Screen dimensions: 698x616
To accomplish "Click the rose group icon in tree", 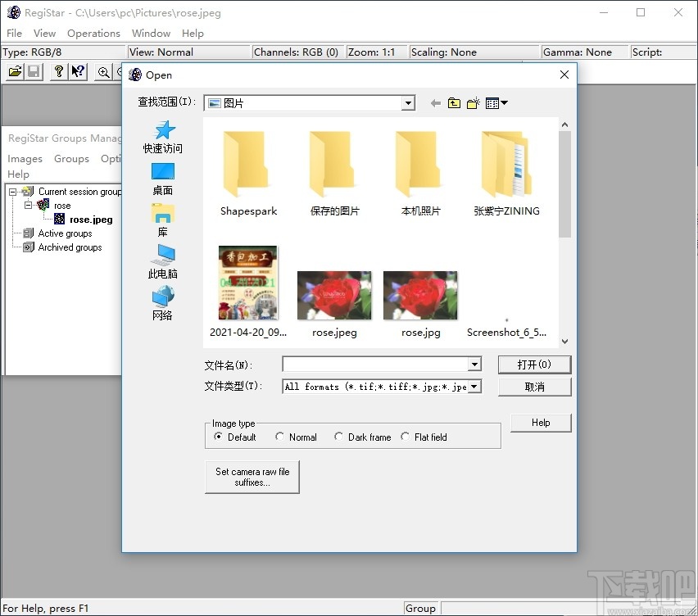I will (43, 205).
